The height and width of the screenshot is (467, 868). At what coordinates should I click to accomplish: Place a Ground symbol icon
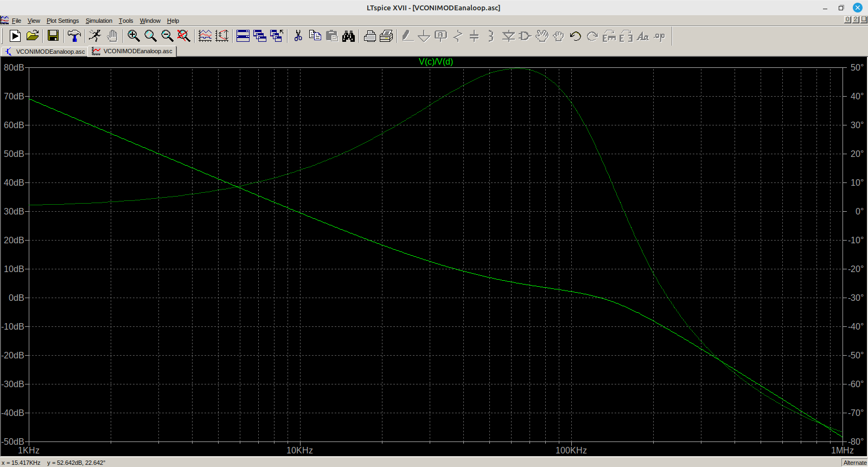pyautogui.click(x=424, y=36)
